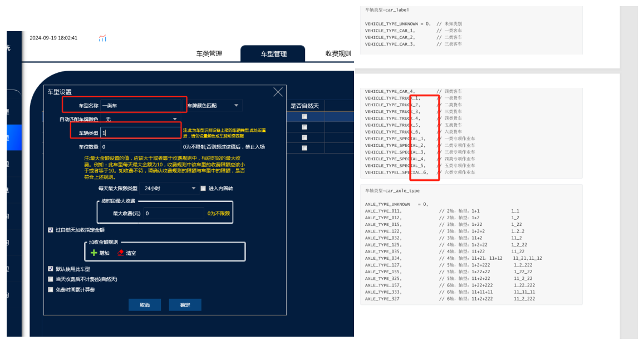Click the VEHICLE_TYPE_CAR_4 line in the document
The width and height of the screenshot is (644, 350).
(x=414, y=92)
